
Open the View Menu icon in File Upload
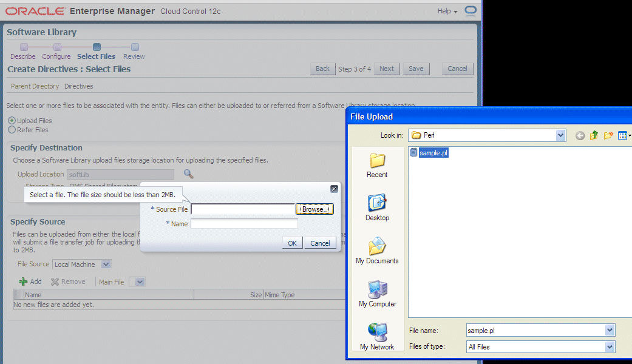coord(624,136)
